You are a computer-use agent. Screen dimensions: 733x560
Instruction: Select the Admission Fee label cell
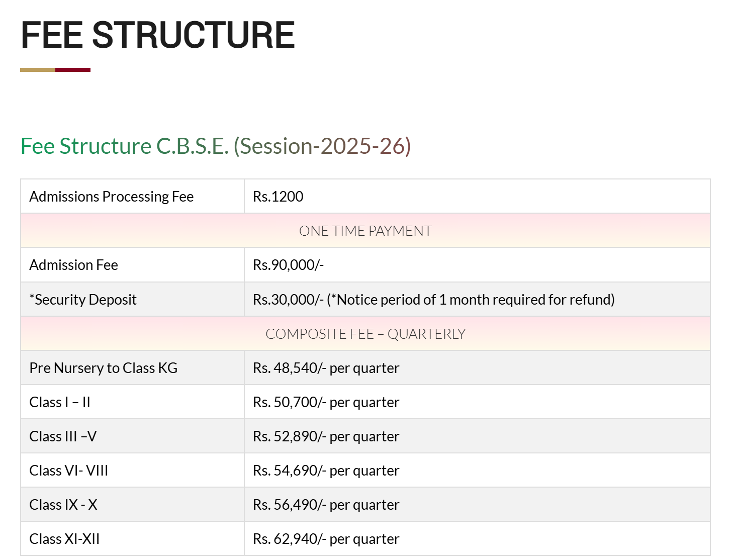click(x=73, y=265)
